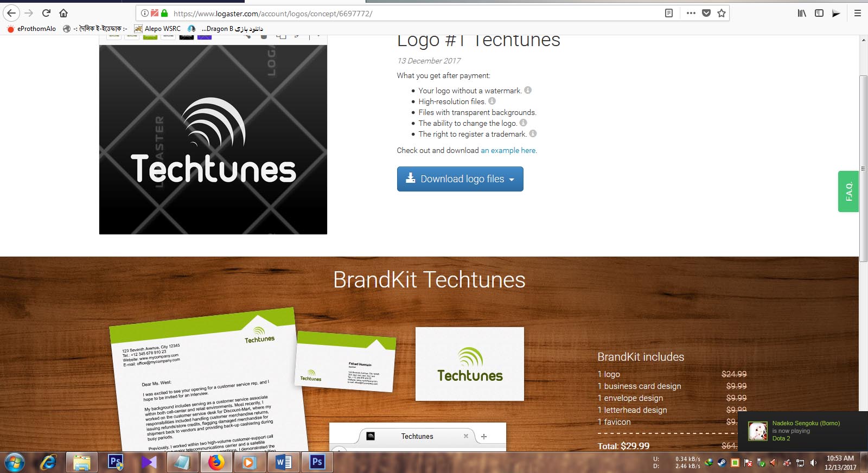This screenshot has width=868, height=473.
Task: Select the Techtunes favicon browser tab mockup
Action: [x=417, y=436]
